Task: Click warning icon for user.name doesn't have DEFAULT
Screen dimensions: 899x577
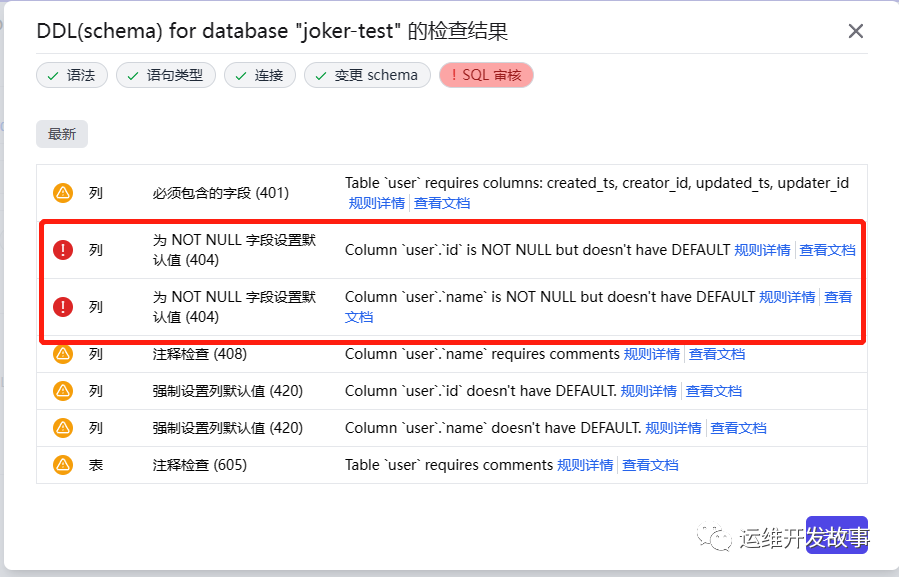Action: (x=63, y=428)
